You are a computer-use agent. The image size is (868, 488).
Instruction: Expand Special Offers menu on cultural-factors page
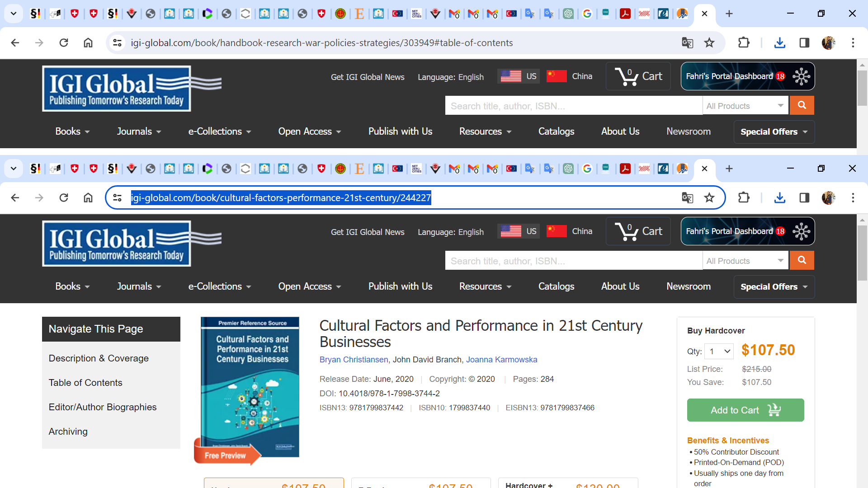pos(774,287)
